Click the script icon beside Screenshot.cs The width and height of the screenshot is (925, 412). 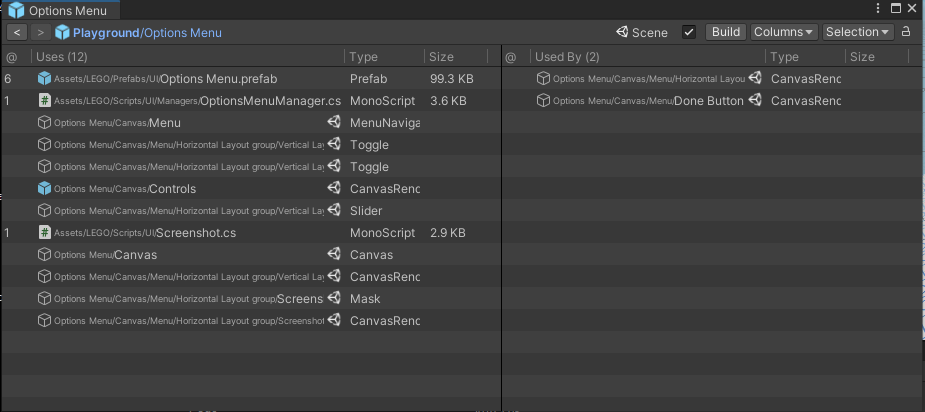(x=44, y=232)
